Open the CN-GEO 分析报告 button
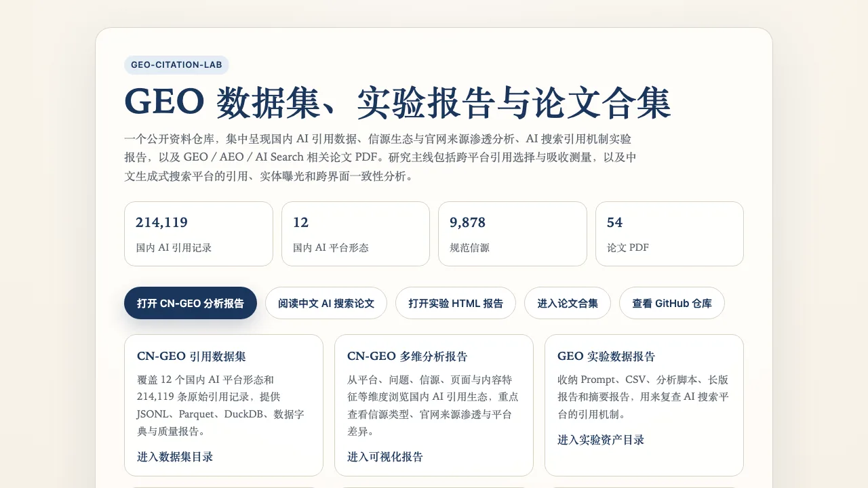The image size is (868, 488). pos(191,303)
